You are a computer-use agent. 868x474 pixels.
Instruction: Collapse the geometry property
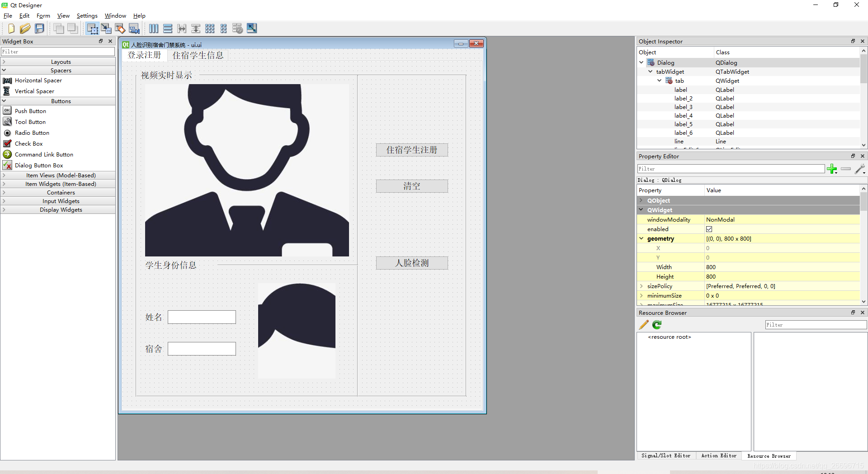641,238
